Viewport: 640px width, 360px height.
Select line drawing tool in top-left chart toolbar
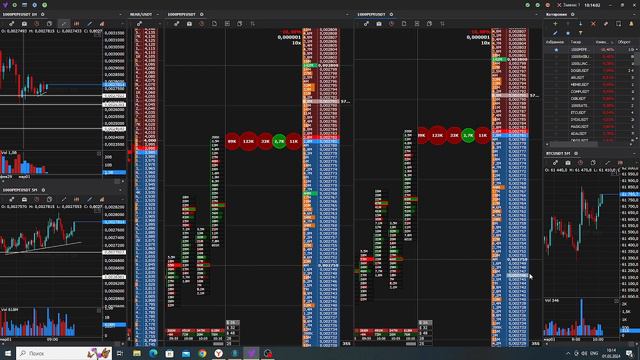pyautogui.click(x=64, y=24)
